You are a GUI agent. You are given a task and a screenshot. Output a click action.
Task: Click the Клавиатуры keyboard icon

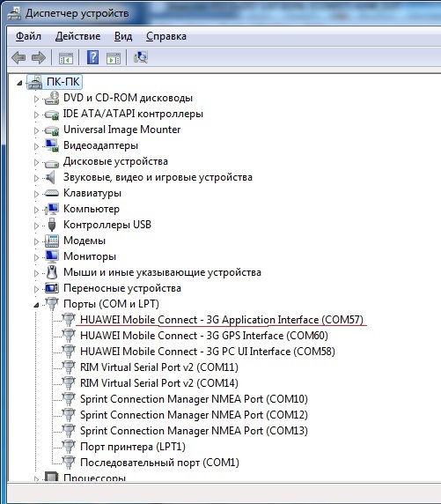52,193
